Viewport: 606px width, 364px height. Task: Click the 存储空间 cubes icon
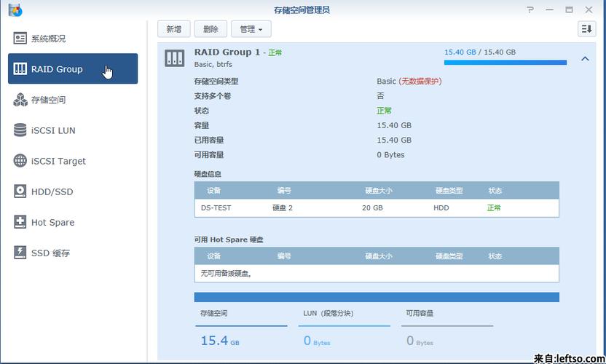(20, 100)
